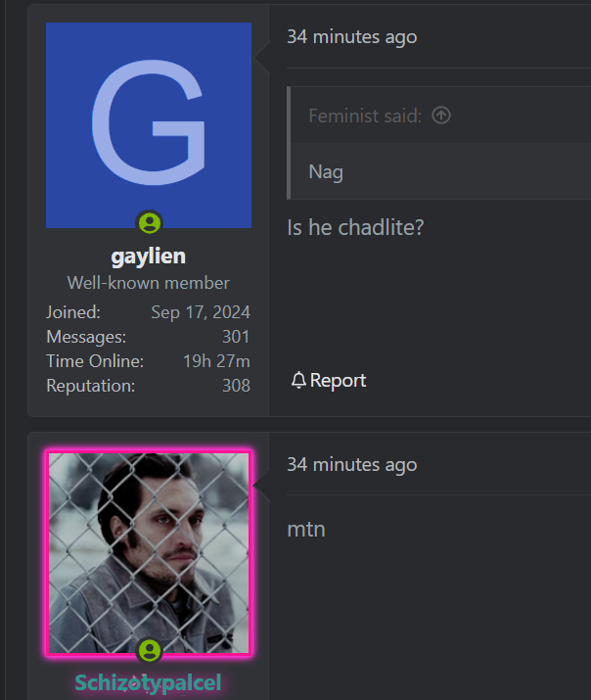The image size is (591, 700).
Task: Click the 'Well-known member' user title
Action: (148, 283)
